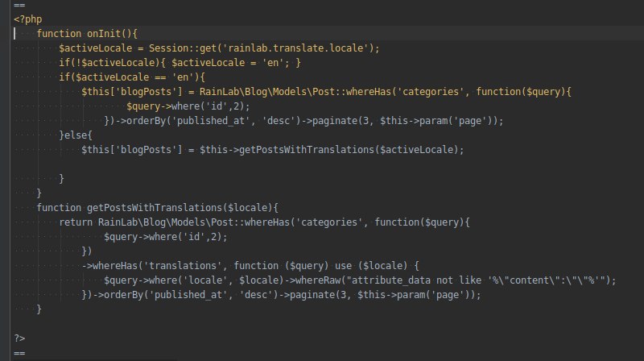Click the 'return RainLab\Blog\Models\Post' line

(x=264, y=222)
